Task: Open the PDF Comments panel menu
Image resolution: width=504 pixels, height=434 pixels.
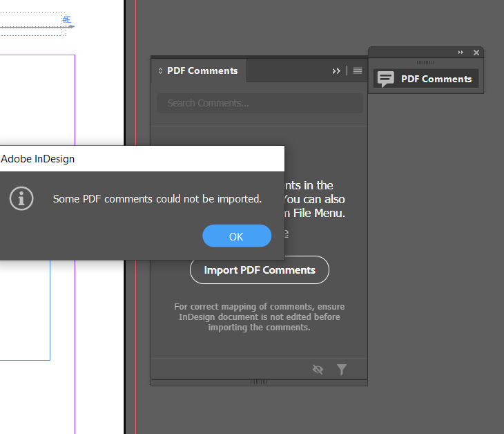Action: 358,70
